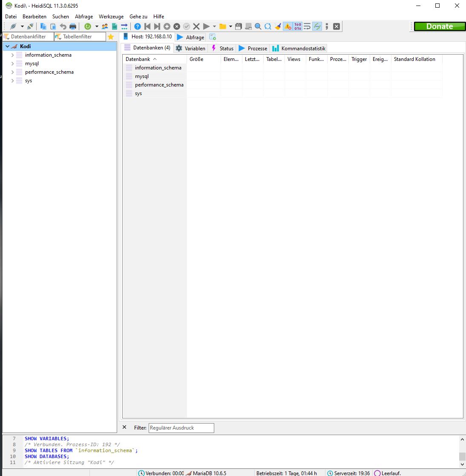Toggle the stop on errors warning icon

[x=288, y=26]
